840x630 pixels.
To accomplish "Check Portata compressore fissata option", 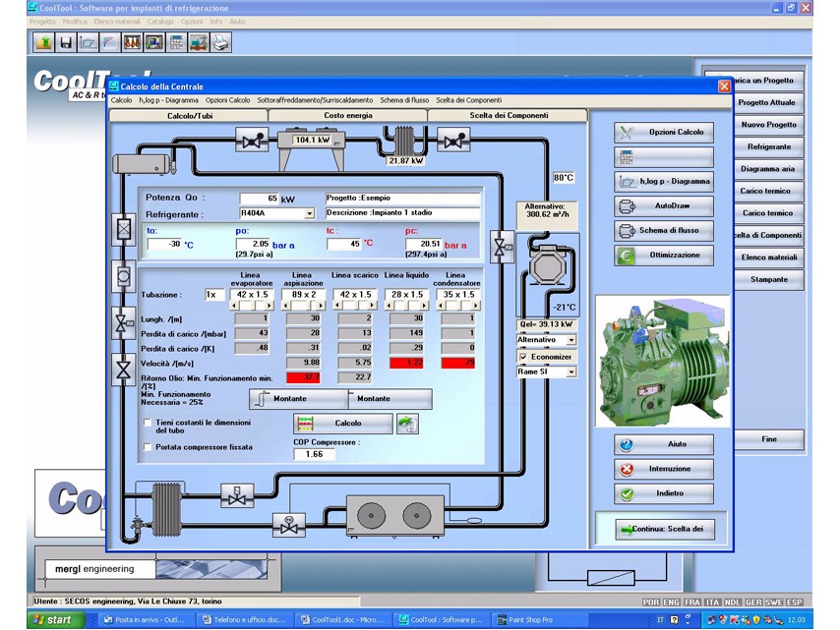I will pos(148,447).
